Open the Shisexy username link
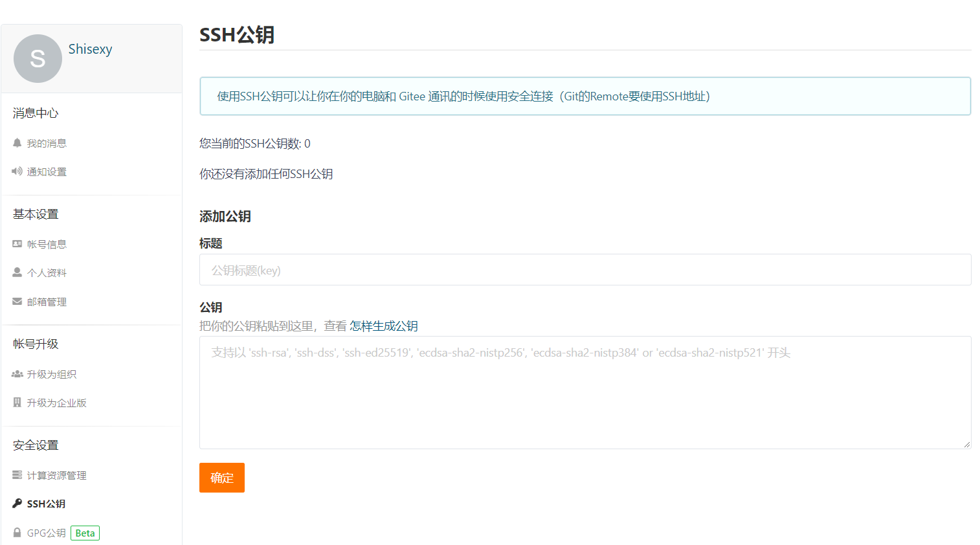Viewport: 980px width, 545px height. point(90,49)
